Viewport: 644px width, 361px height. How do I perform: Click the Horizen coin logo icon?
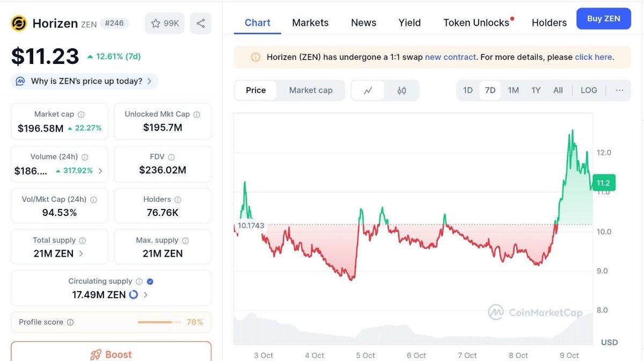pos(19,24)
